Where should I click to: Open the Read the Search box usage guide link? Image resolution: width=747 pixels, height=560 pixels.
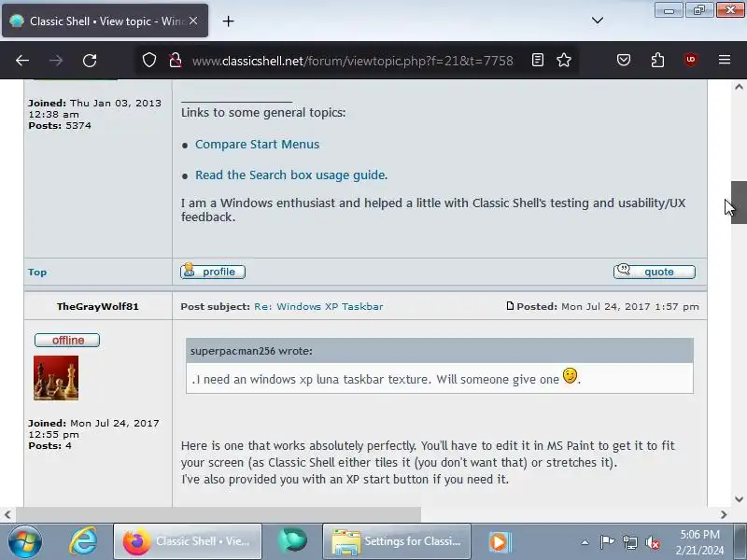[x=290, y=175]
